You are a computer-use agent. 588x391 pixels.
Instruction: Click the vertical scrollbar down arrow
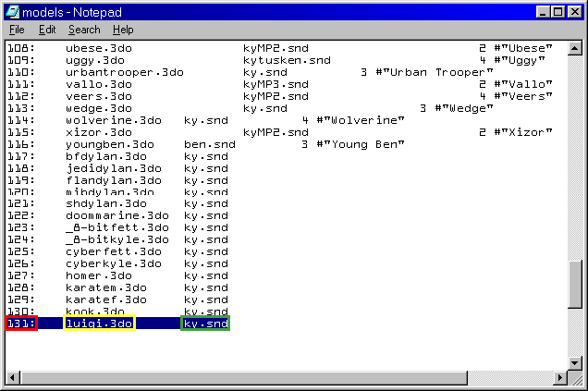575,363
